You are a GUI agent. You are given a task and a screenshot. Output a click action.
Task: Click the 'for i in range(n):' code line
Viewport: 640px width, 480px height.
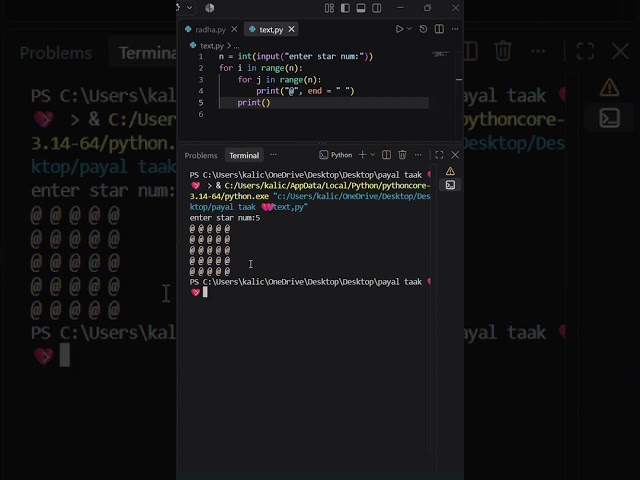pyautogui.click(x=261, y=68)
